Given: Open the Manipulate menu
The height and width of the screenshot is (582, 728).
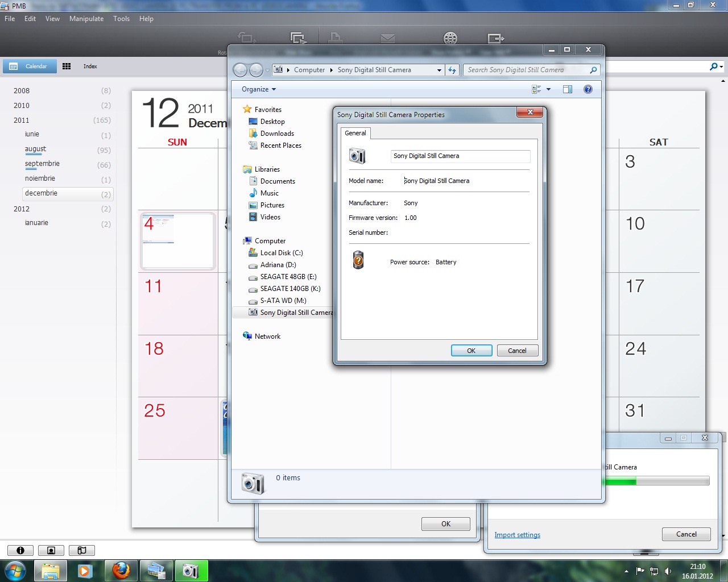Looking at the screenshot, I should (86, 19).
